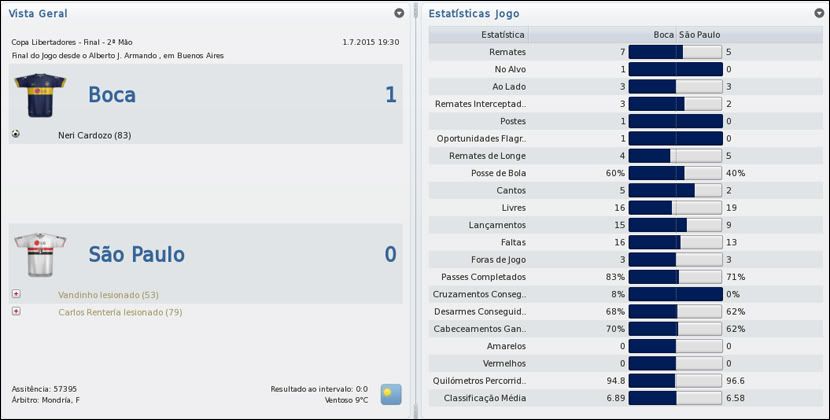Select the Passes Completados label
This screenshot has width=830, height=420.
(x=483, y=277)
